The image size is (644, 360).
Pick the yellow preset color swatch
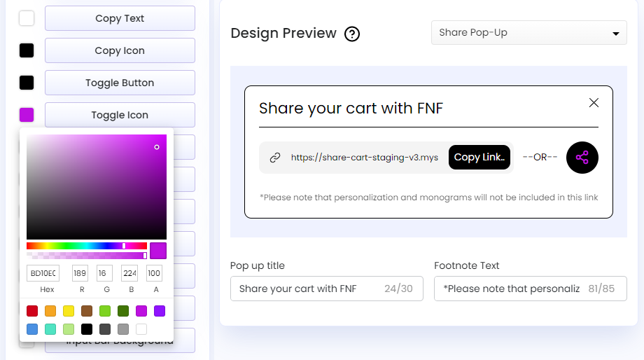coord(69,311)
